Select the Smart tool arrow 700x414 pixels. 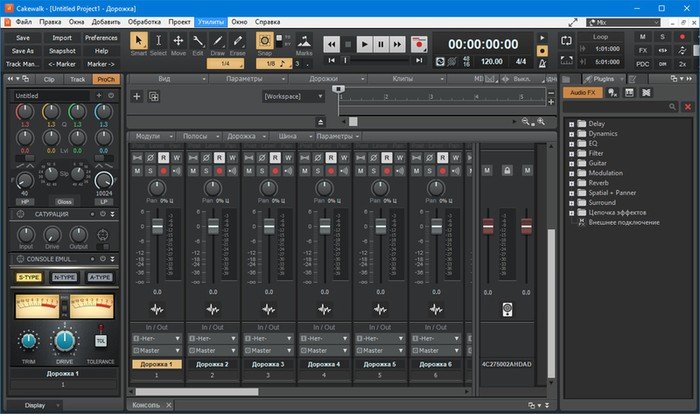[x=139, y=41]
